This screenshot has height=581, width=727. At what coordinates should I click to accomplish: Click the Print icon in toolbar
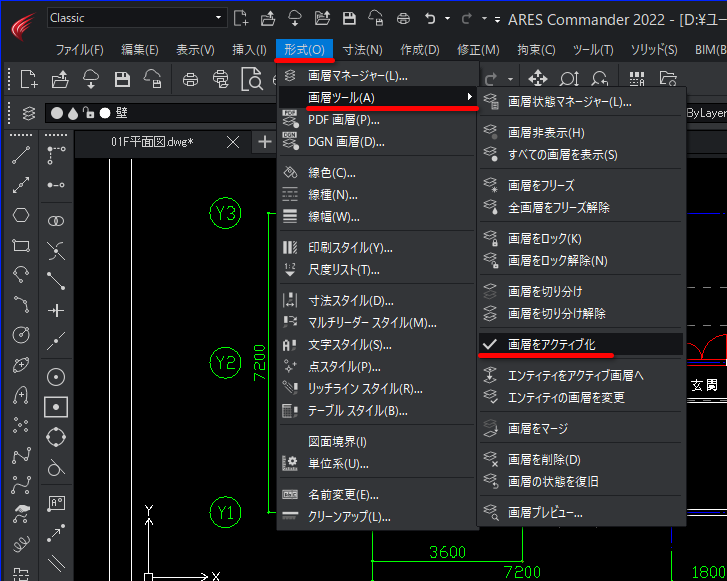(x=190, y=79)
